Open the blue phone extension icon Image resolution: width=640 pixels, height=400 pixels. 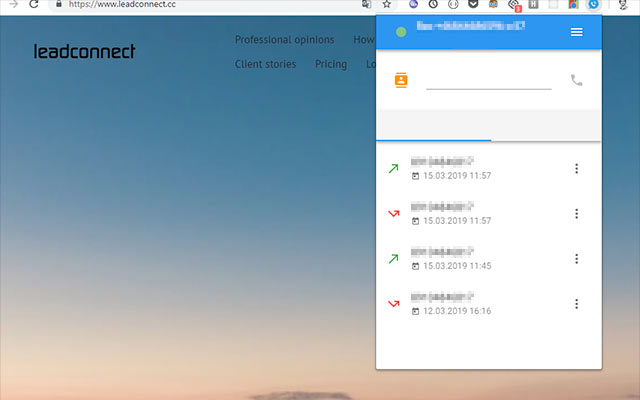coord(593,4)
